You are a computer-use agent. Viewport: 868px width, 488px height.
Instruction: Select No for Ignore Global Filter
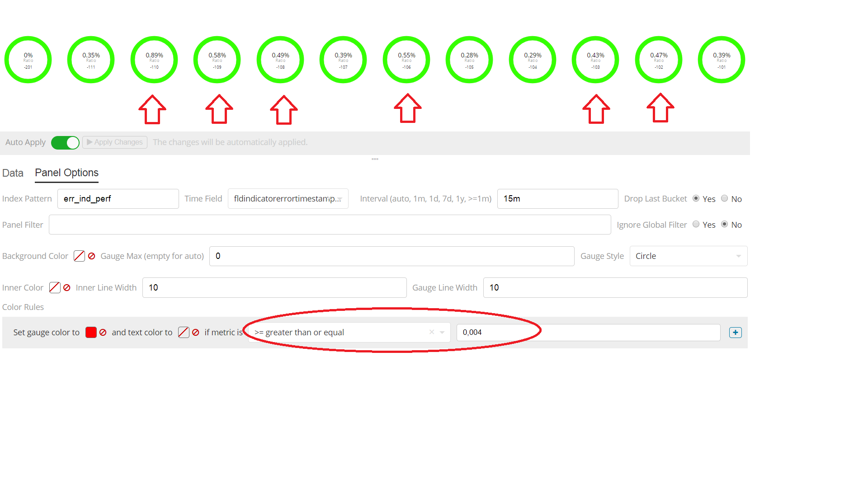pyautogui.click(x=724, y=224)
